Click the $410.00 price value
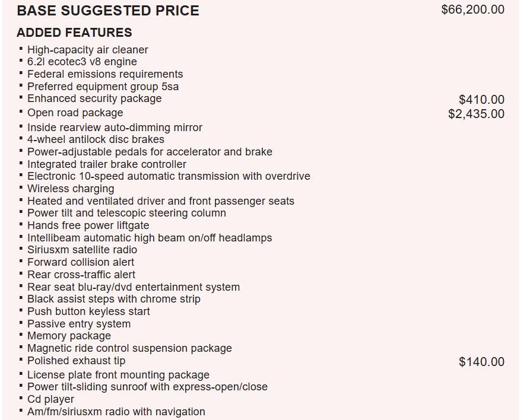Viewport: 520px width, 420px height. tap(481, 100)
